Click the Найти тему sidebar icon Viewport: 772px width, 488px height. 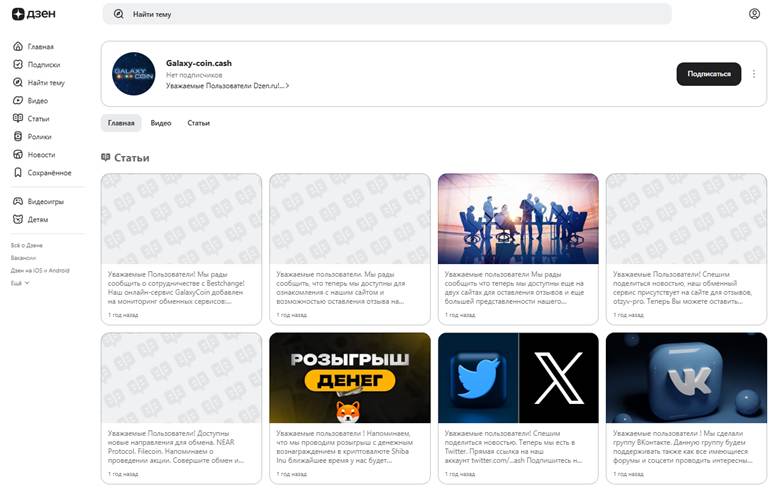click(x=18, y=82)
